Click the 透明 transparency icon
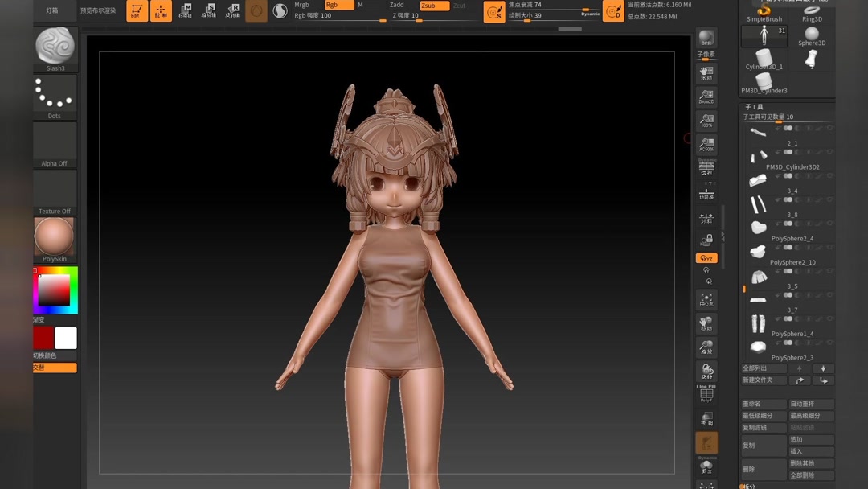This screenshot has height=489, width=868. 706,419
